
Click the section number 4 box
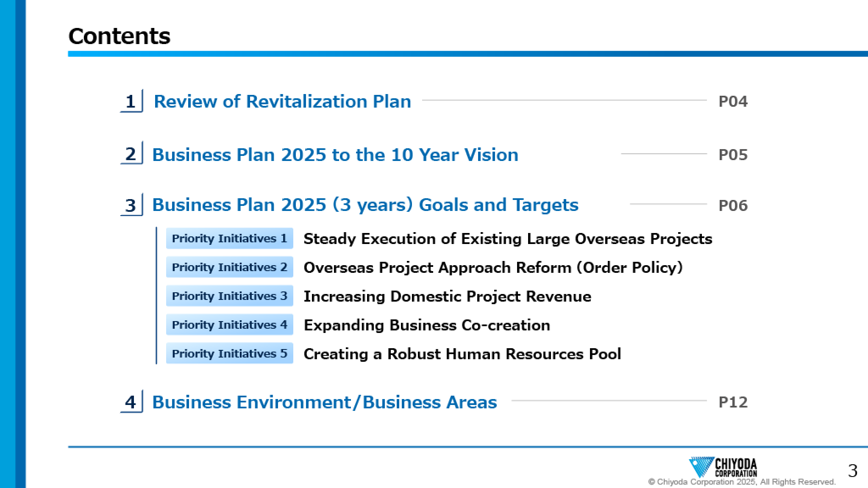click(131, 401)
